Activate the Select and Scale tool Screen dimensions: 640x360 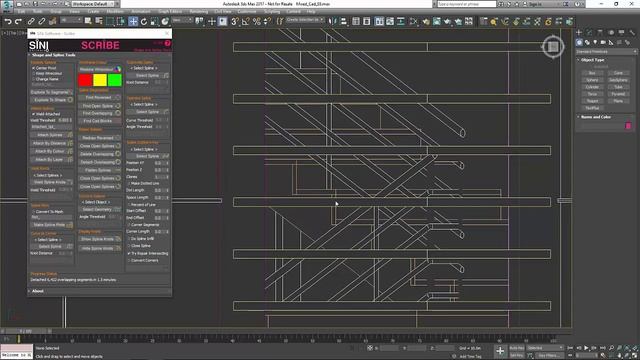click(x=154, y=21)
